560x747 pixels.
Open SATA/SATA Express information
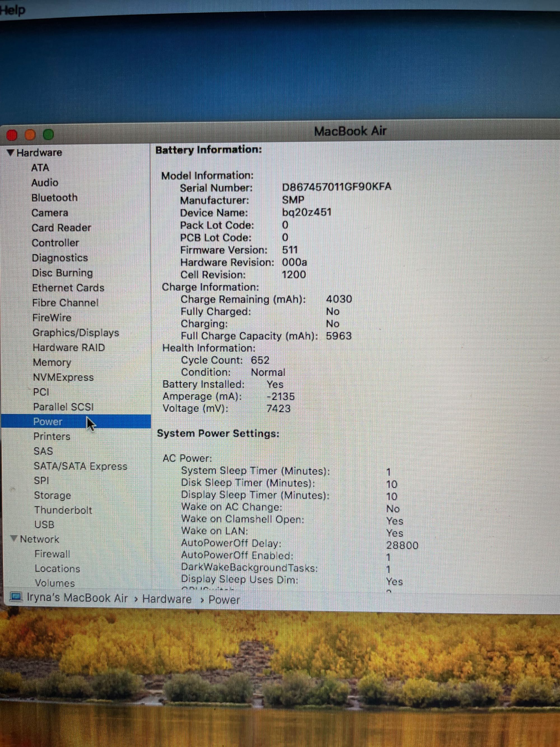tap(80, 466)
